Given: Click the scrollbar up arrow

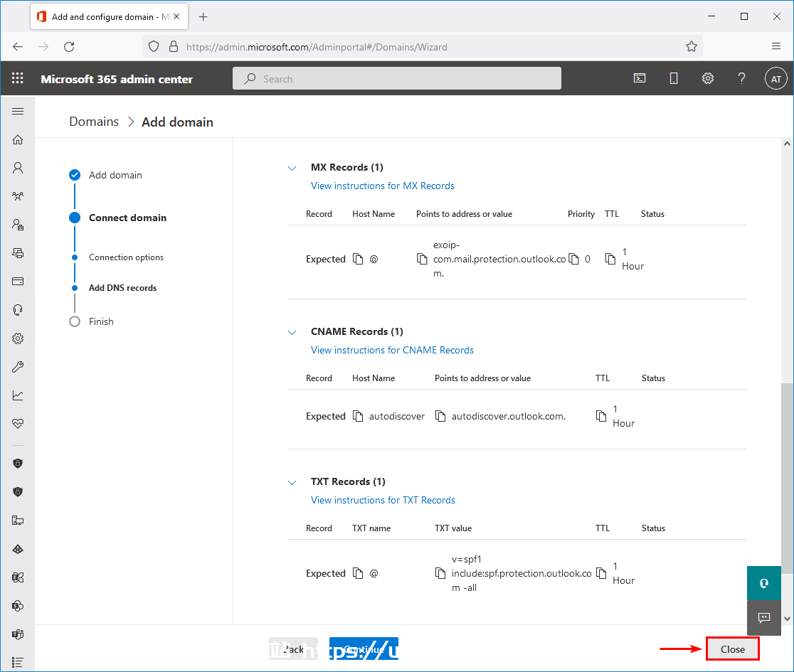Looking at the screenshot, I should [x=787, y=144].
